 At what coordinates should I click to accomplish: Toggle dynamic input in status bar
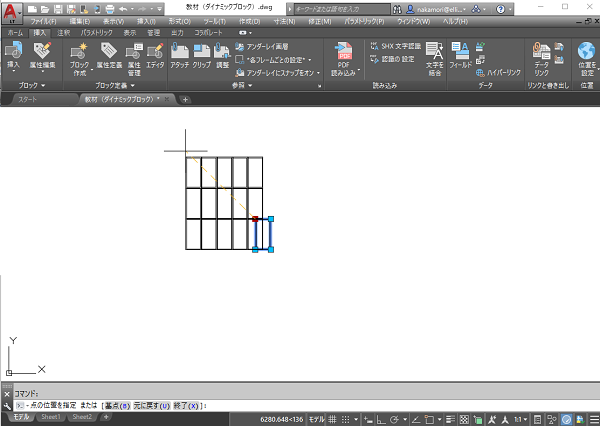(368, 419)
